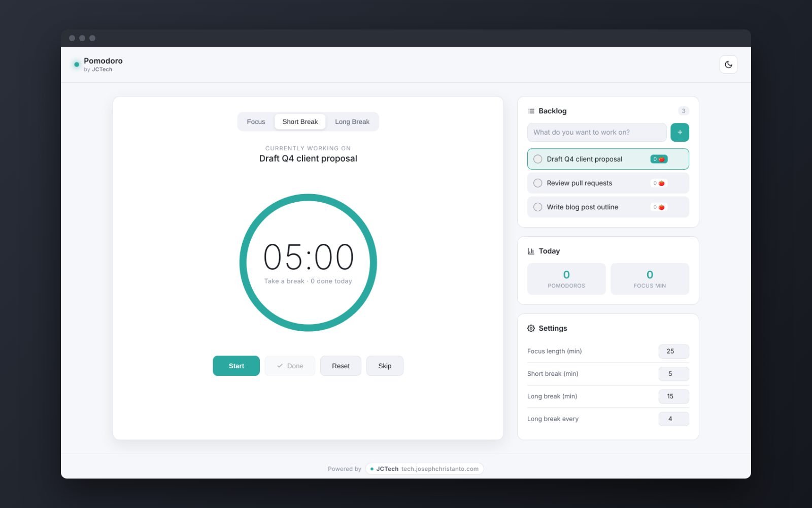Click tomato counter on Write blog post outline
Image resolution: width=812 pixels, height=508 pixels.
pyautogui.click(x=659, y=207)
